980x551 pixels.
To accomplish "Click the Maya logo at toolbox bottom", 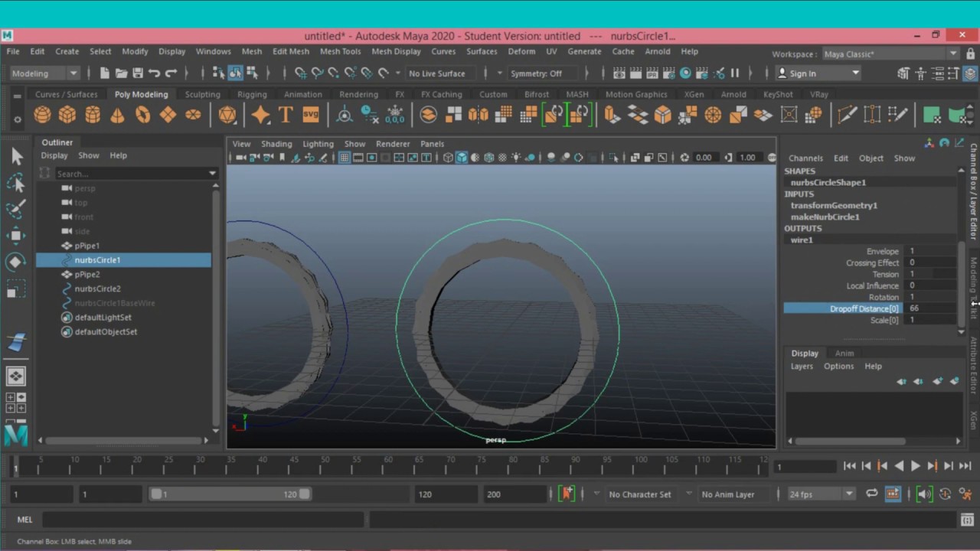I will point(16,435).
